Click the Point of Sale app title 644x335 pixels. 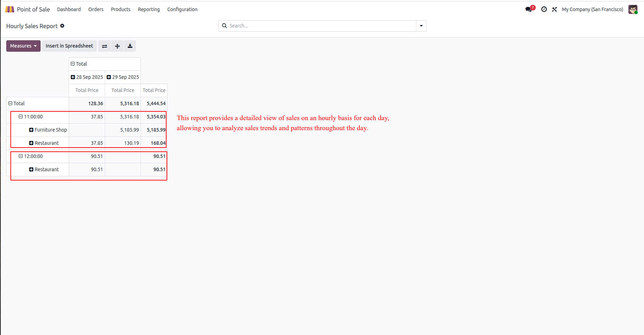coord(33,9)
